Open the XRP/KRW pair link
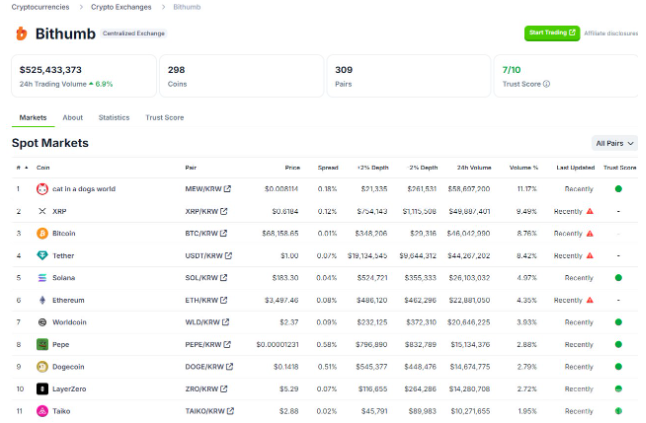646x423 pixels. pos(206,211)
